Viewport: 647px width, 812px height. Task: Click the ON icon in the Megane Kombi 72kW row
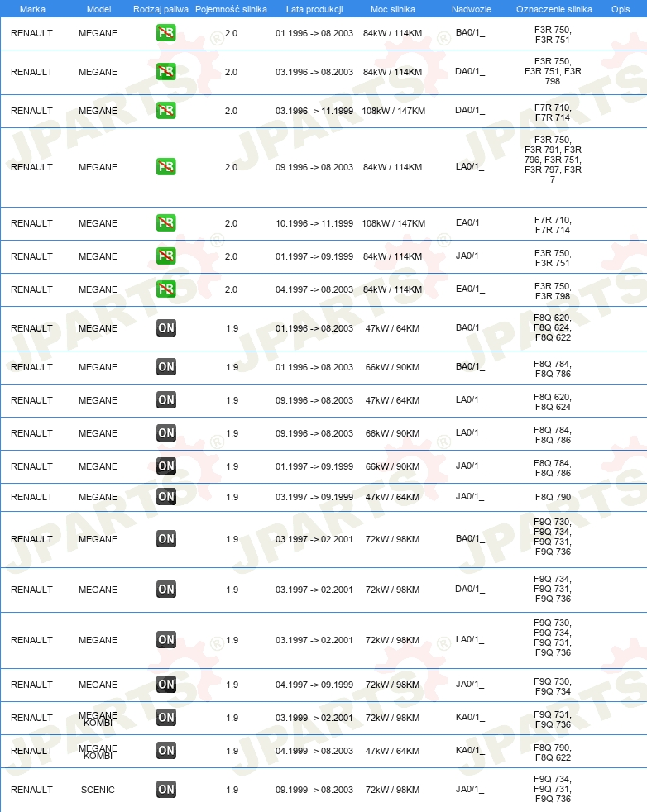click(x=166, y=718)
